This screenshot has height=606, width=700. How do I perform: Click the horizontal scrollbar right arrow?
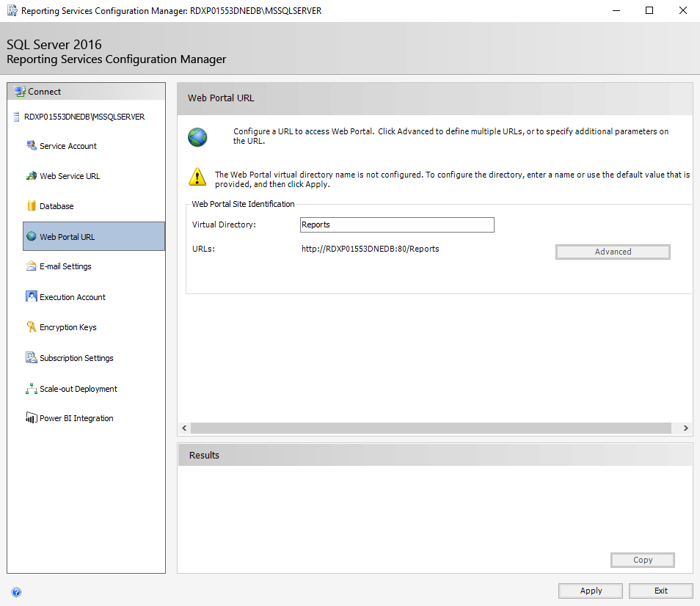click(x=686, y=428)
